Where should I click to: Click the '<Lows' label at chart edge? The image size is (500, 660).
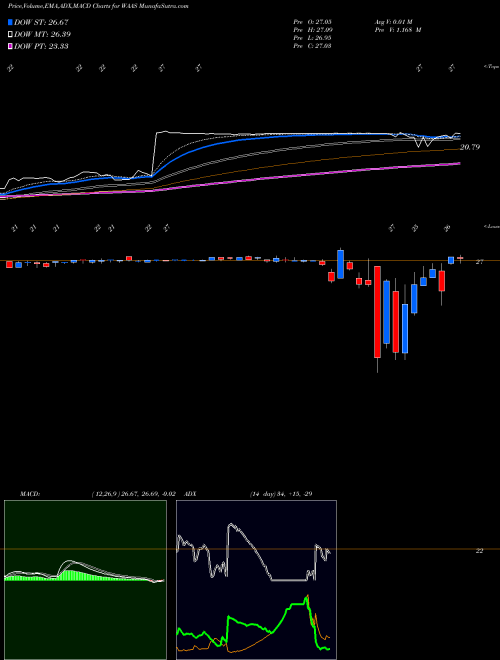coord(491,226)
